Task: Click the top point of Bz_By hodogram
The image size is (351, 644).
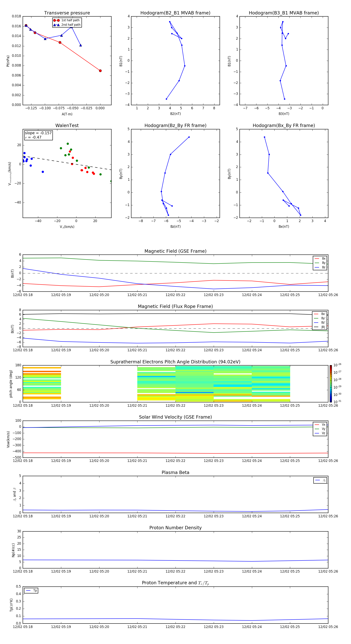Action: click(x=189, y=137)
